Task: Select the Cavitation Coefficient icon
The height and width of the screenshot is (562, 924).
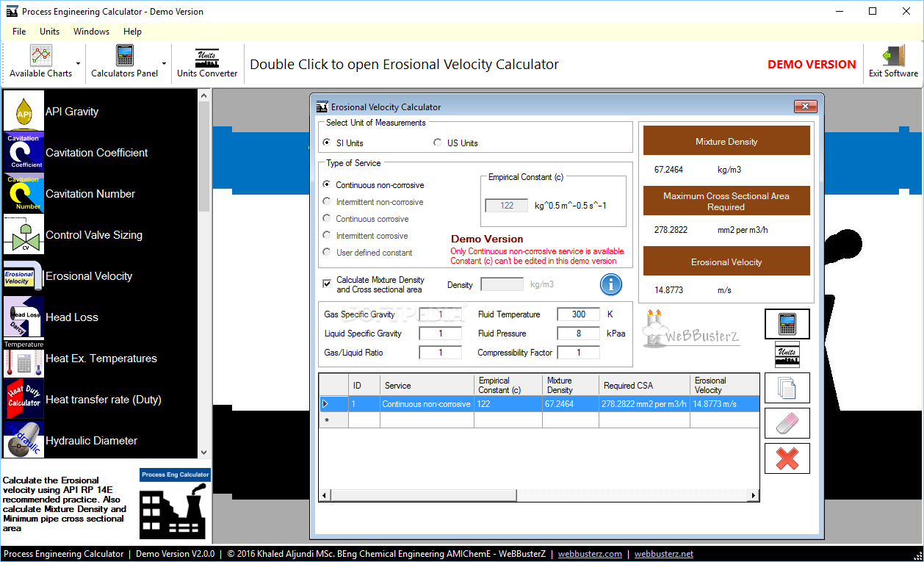Action: (x=24, y=152)
